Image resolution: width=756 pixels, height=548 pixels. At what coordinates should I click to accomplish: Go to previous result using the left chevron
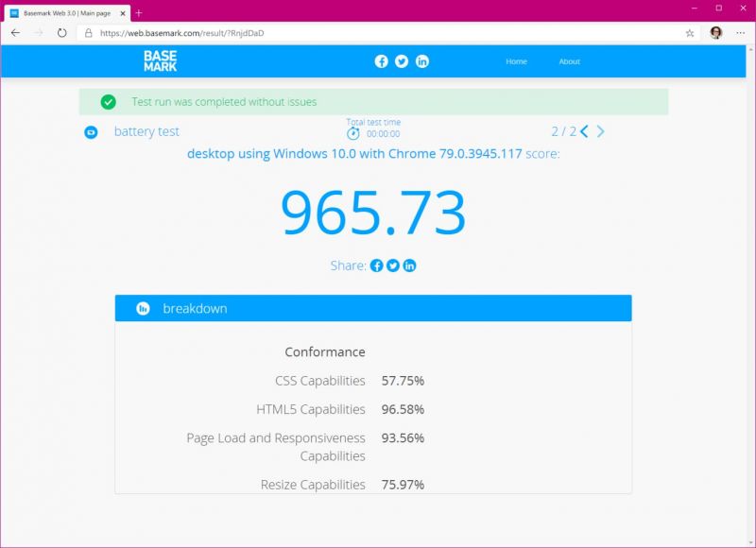tap(583, 131)
